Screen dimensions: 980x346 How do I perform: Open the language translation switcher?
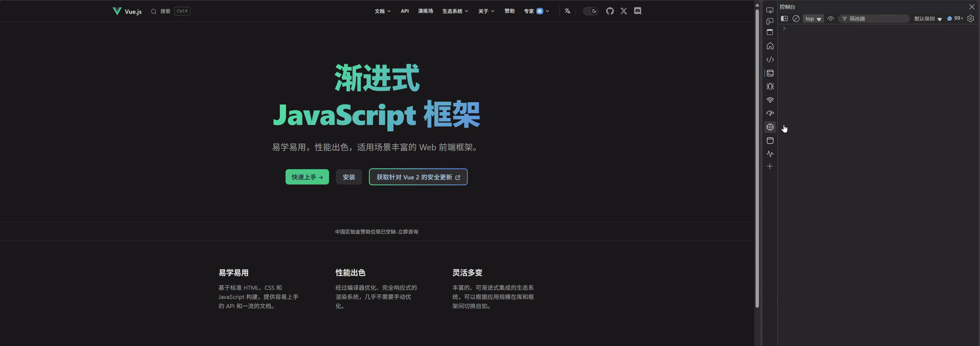[568, 11]
